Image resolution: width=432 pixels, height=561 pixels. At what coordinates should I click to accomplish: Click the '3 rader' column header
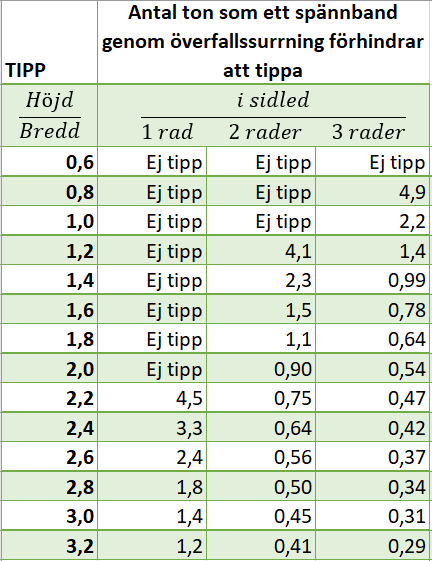pos(368,132)
